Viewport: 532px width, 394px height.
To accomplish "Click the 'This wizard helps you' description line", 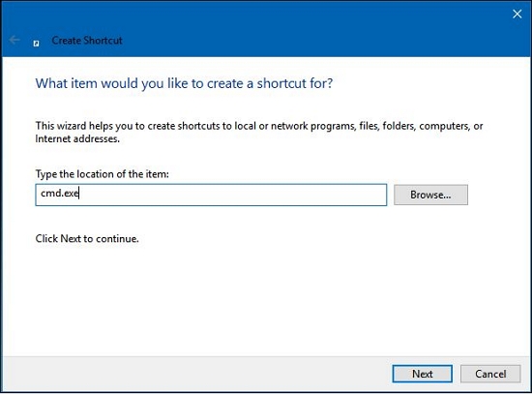I will (259, 126).
